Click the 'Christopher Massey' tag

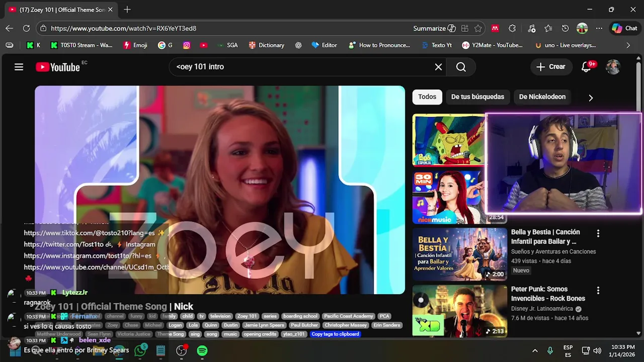tap(346, 325)
